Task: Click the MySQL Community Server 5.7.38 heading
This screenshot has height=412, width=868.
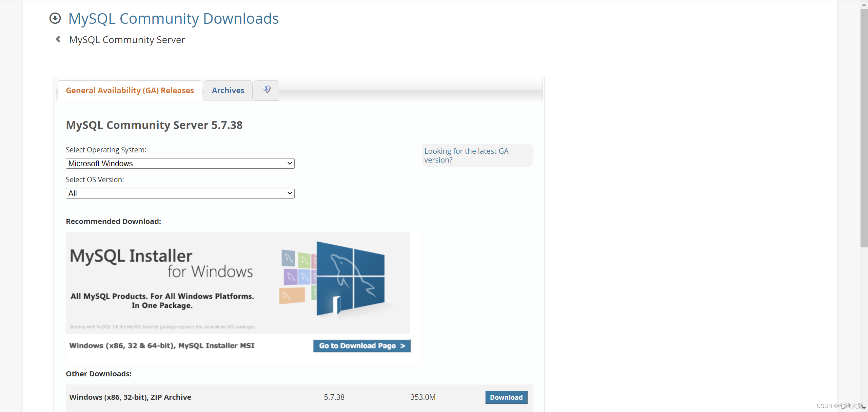Action: (x=154, y=125)
